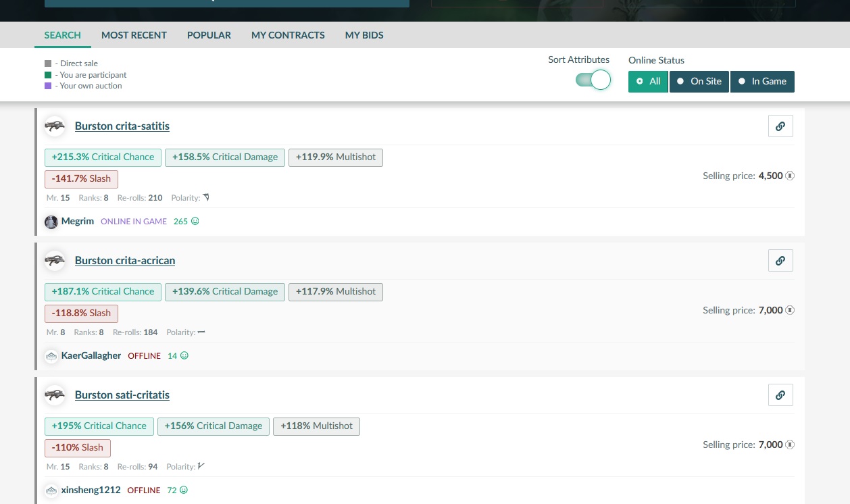Click the +156% Critical Damage attribute

(214, 426)
